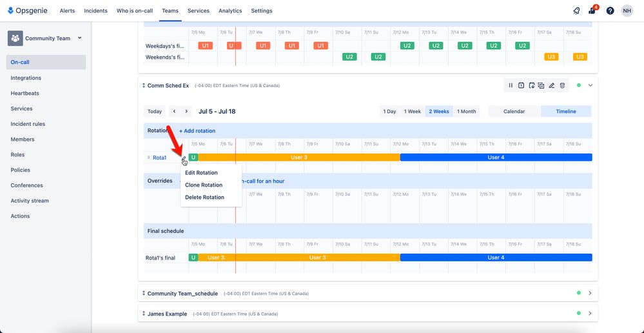Open the Services top navigation tab
644x333 pixels.
199,11
